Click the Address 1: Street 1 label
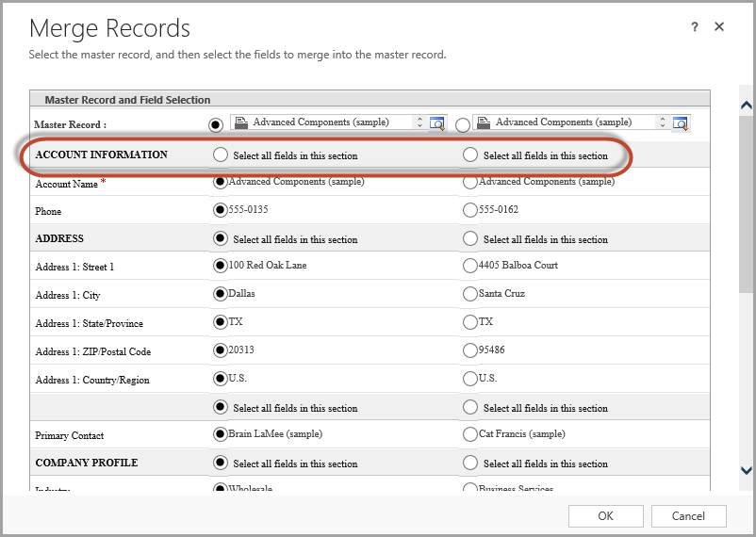The image size is (756, 537). point(74,267)
